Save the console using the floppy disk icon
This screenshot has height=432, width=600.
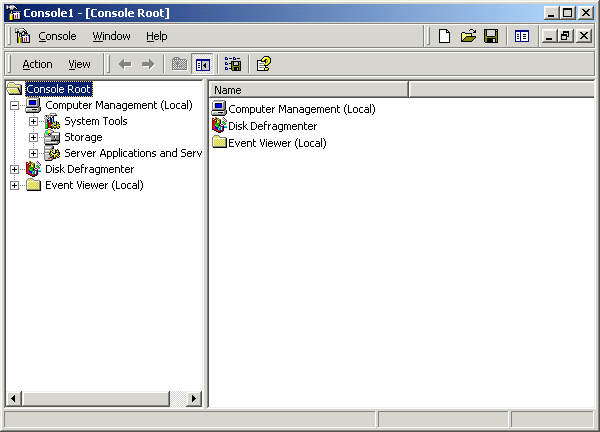[x=491, y=36]
